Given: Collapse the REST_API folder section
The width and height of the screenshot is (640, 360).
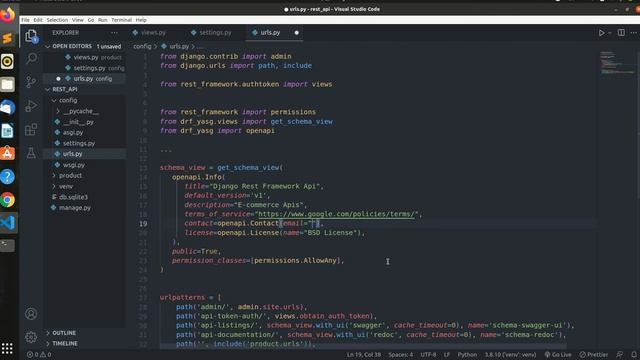Looking at the screenshot, I should [48, 89].
